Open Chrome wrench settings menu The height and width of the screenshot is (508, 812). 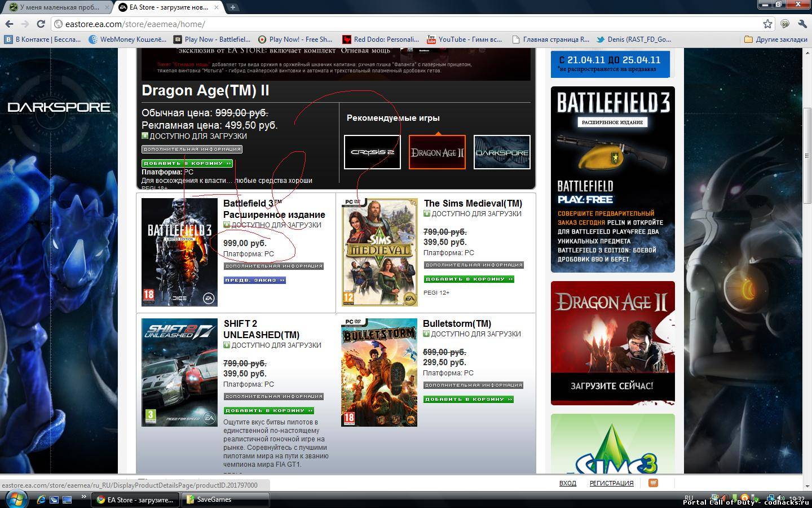tap(802, 24)
